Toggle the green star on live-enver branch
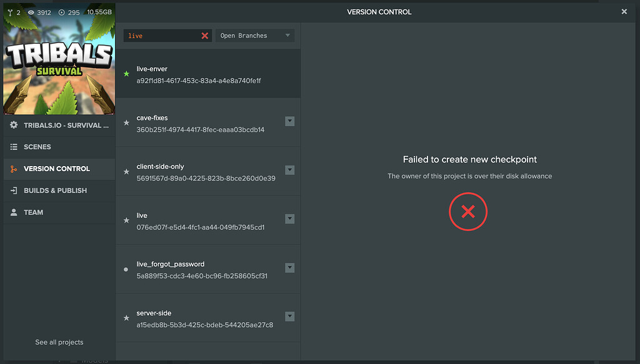 tap(126, 74)
